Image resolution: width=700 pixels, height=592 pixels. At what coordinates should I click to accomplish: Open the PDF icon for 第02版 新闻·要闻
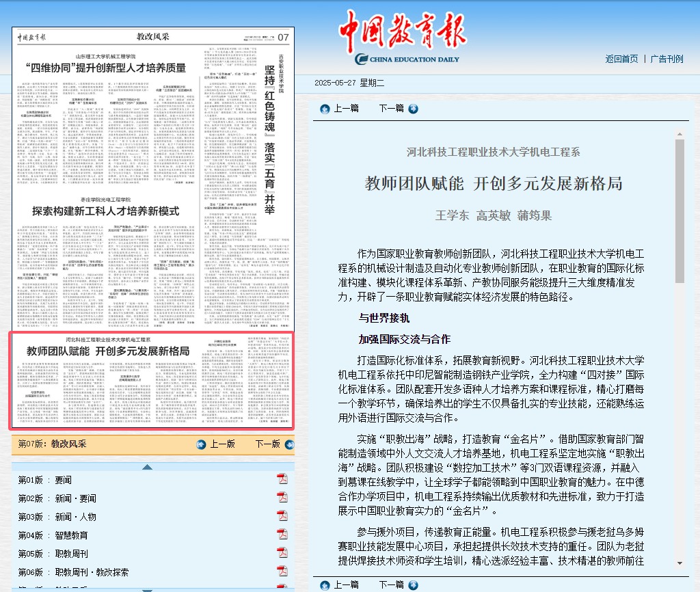[x=283, y=498]
